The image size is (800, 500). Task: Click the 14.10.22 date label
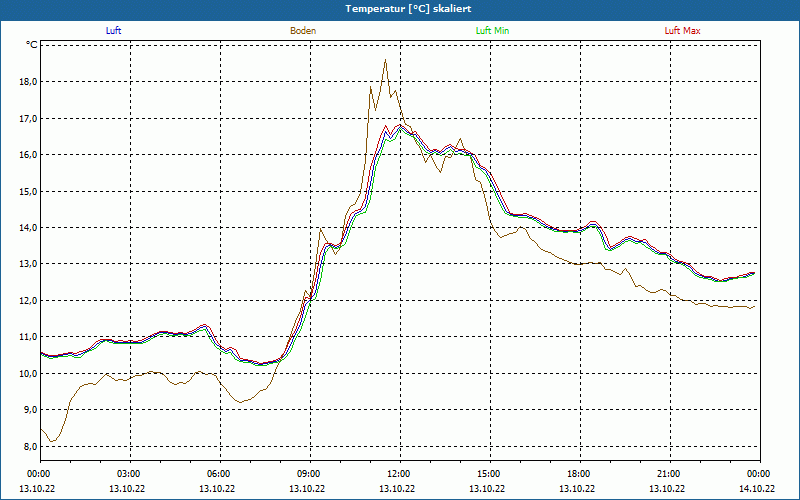tap(757, 488)
